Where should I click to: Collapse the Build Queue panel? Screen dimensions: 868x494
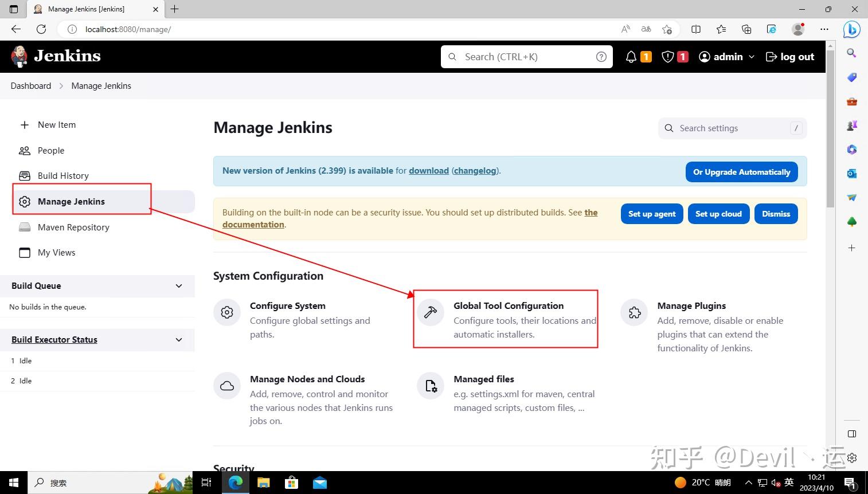point(179,286)
